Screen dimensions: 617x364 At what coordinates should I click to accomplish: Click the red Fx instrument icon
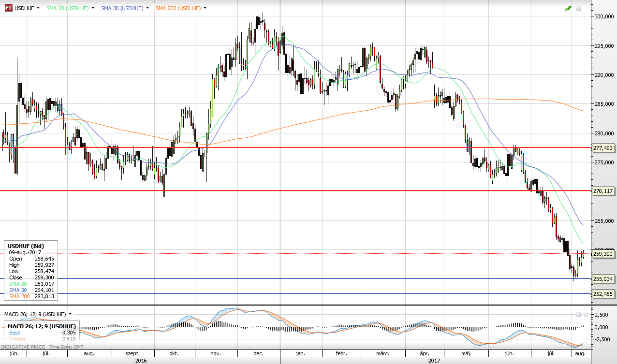(8, 8)
